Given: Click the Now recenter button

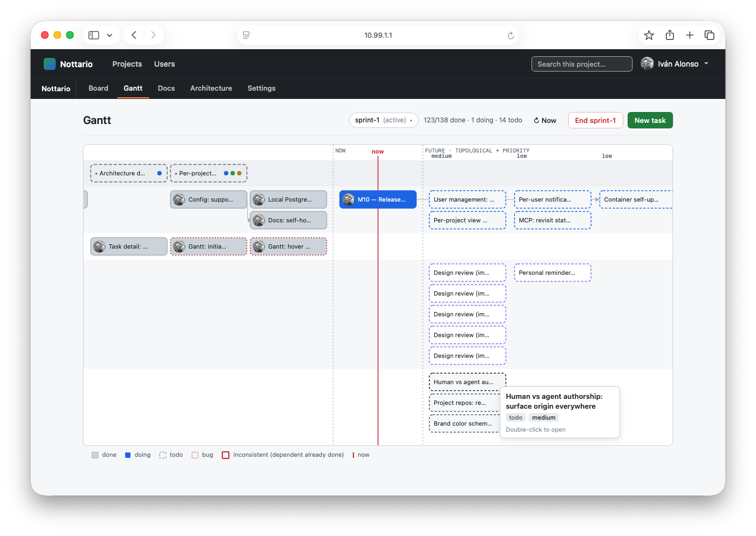Looking at the screenshot, I should pos(545,120).
